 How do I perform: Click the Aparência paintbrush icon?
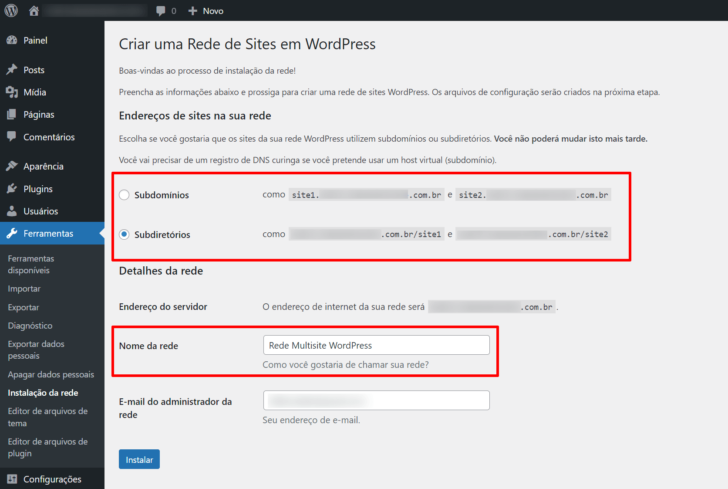12,166
